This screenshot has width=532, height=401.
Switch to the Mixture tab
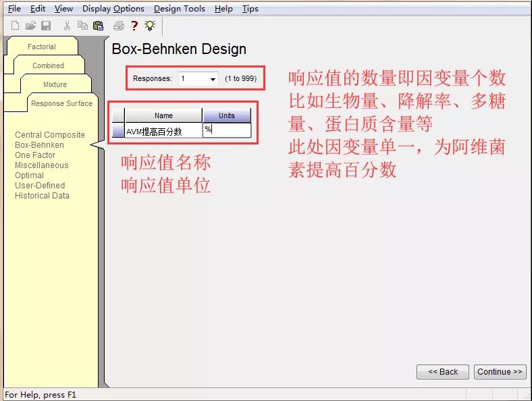(55, 84)
